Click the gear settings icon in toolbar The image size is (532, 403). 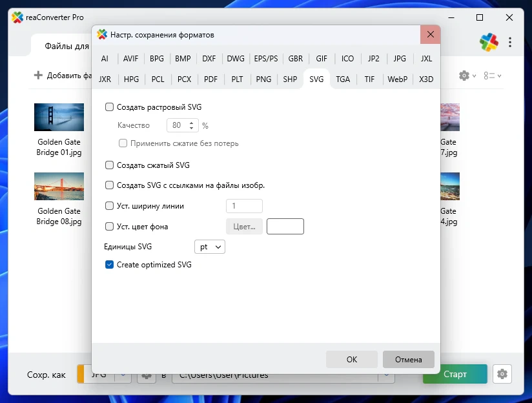(464, 76)
